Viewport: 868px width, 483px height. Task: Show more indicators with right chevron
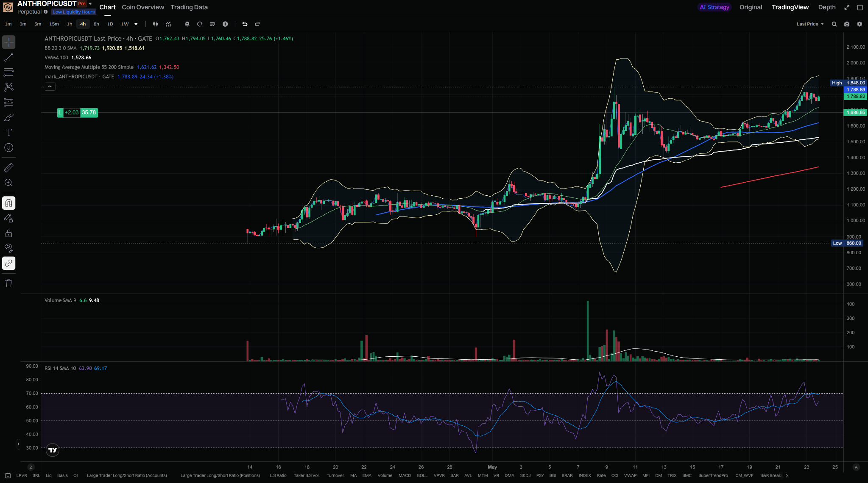787,476
